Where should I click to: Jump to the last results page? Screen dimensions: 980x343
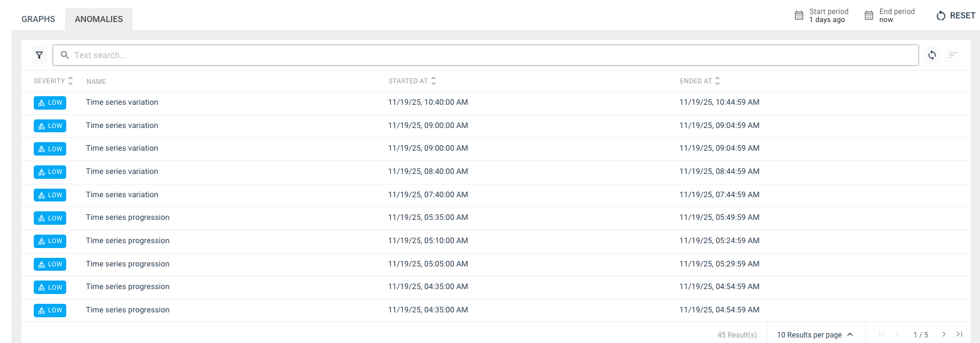[x=959, y=334]
